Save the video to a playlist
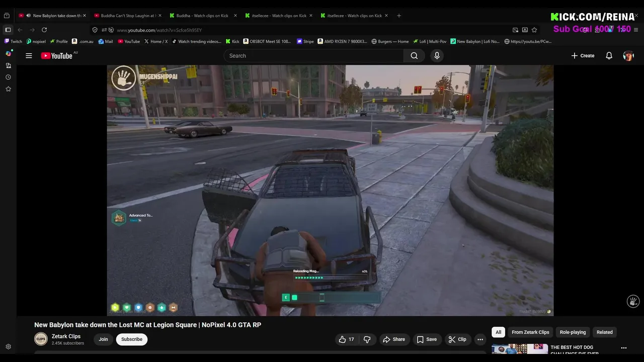 [x=426, y=339]
